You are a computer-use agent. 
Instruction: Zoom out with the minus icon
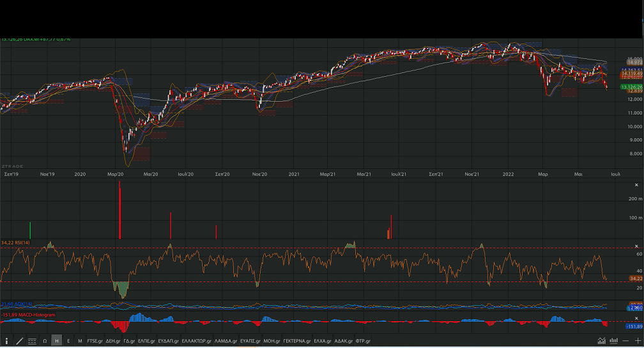(627, 341)
